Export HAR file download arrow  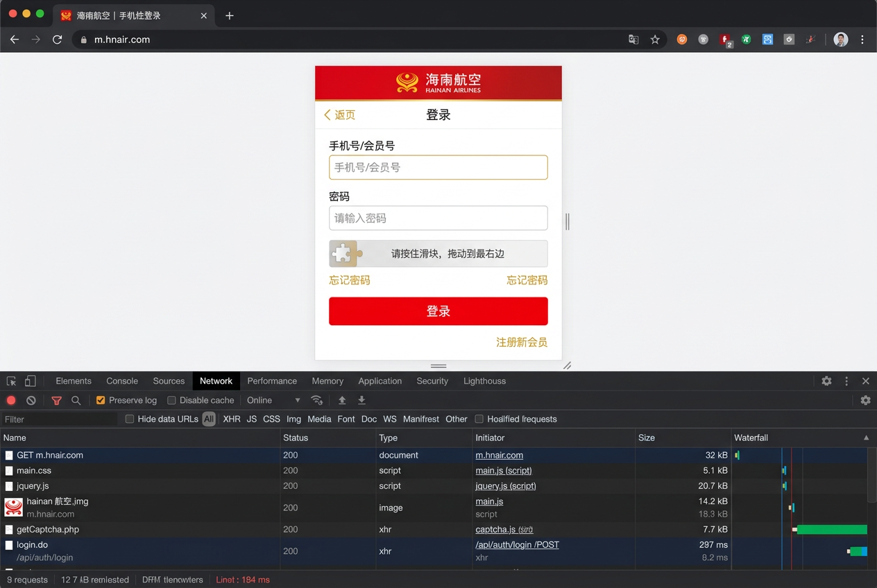click(361, 400)
